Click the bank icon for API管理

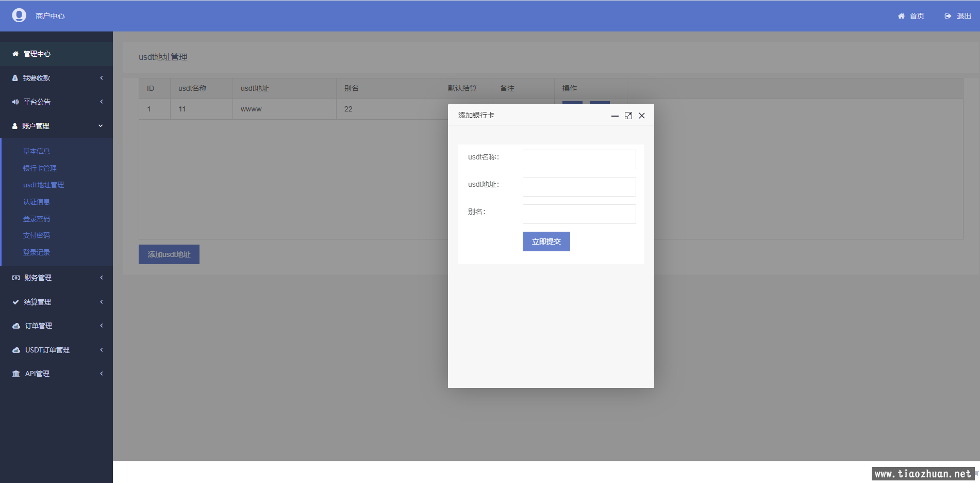tap(16, 374)
